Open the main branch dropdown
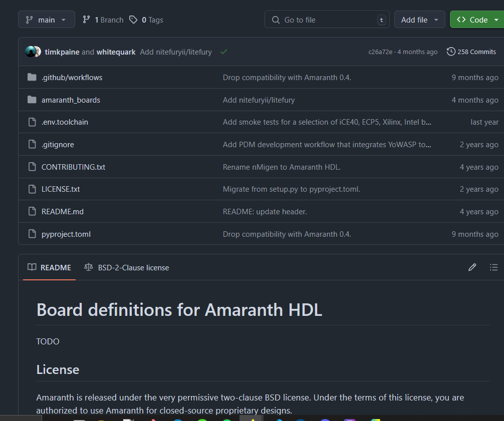504x421 pixels. [46, 20]
